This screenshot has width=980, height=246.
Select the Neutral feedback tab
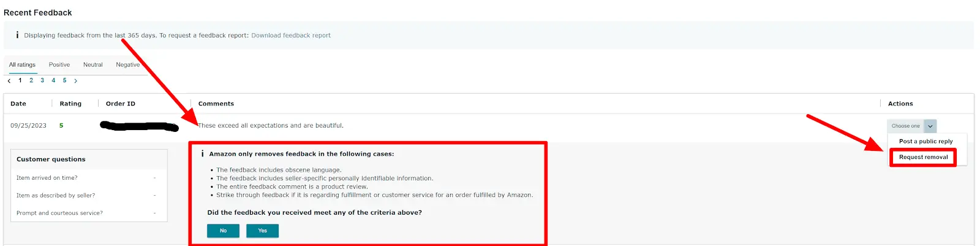93,64
